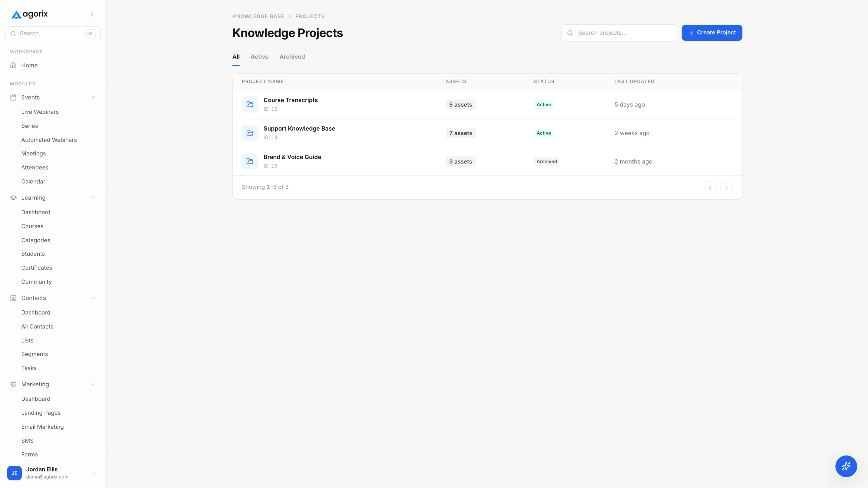Open Segments under Contacts
Image resolution: width=868 pixels, height=488 pixels.
[34, 354]
